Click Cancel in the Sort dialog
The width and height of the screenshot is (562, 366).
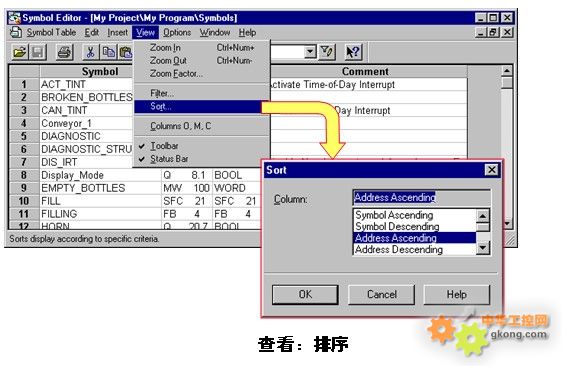coord(381,295)
